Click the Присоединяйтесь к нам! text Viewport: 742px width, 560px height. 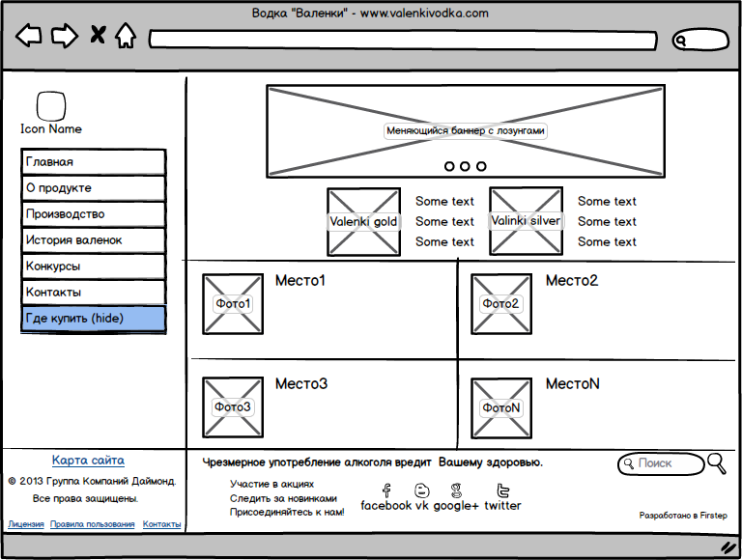tap(287, 512)
